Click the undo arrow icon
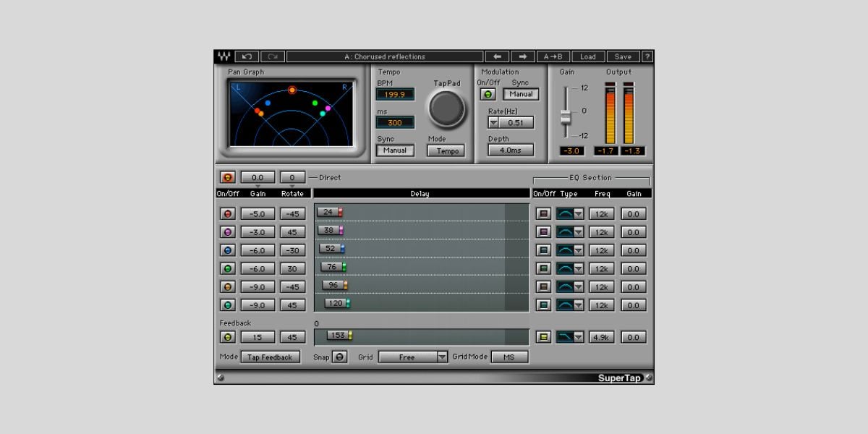 point(247,56)
